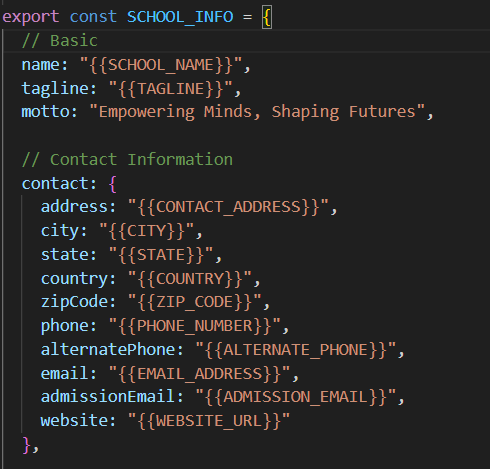The width and height of the screenshot is (490, 469).
Task: Click the closing brace of contact object
Action: click(x=26, y=445)
